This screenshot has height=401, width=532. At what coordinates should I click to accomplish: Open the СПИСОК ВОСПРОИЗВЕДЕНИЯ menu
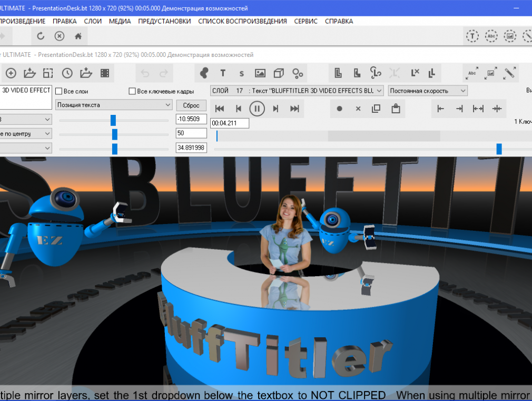[x=242, y=21]
